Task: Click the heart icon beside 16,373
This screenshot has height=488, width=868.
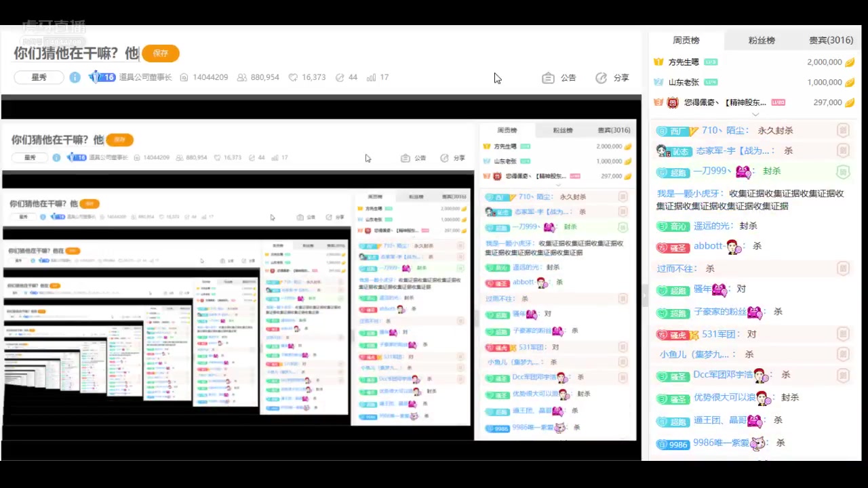Action: (293, 77)
